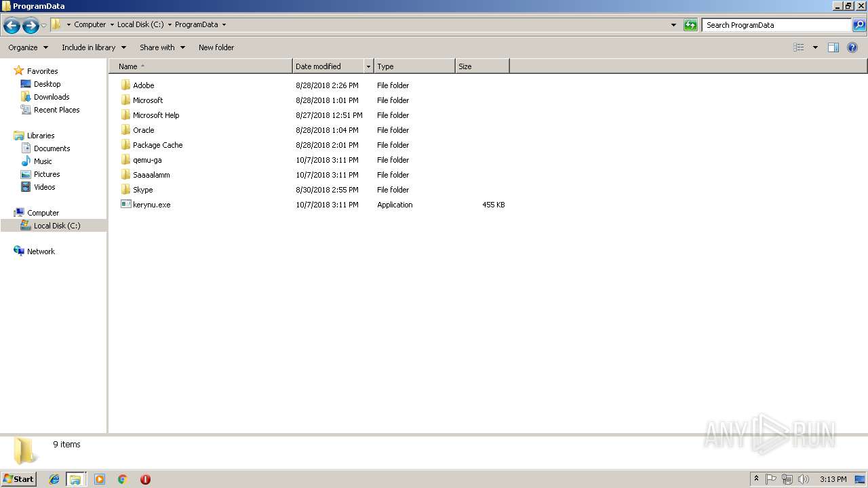Open the Local Disk (C:) breadcrumb arrow
This screenshot has width=868, height=488.
[x=170, y=25]
